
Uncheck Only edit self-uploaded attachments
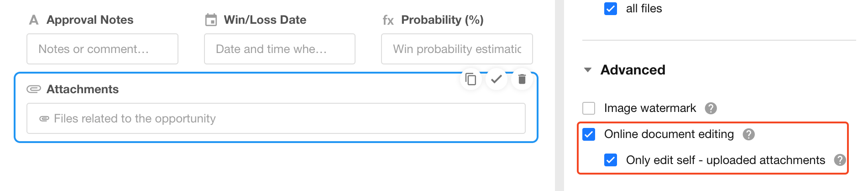point(611,160)
